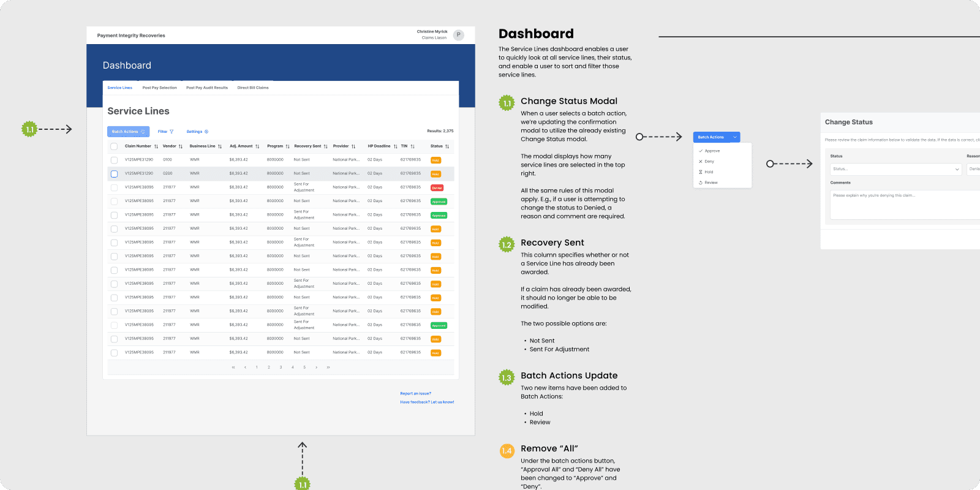Open the Settings control
Viewport: 980px width, 490px height.
point(197,132)
